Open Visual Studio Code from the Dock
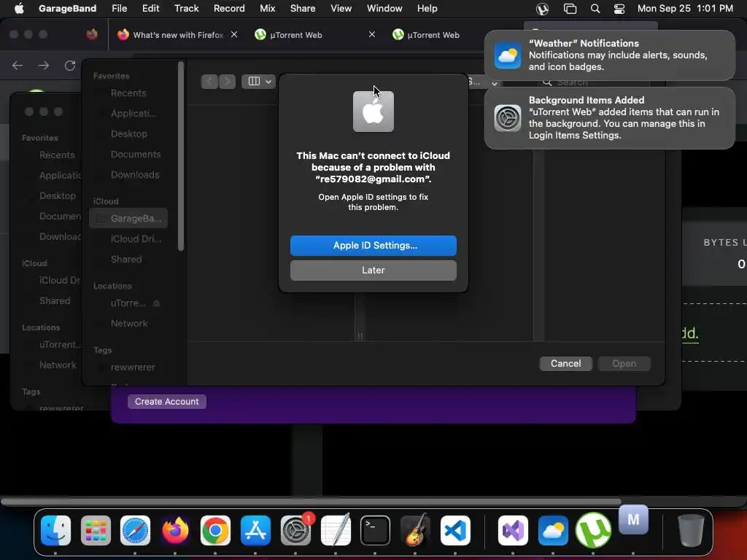 455,530
